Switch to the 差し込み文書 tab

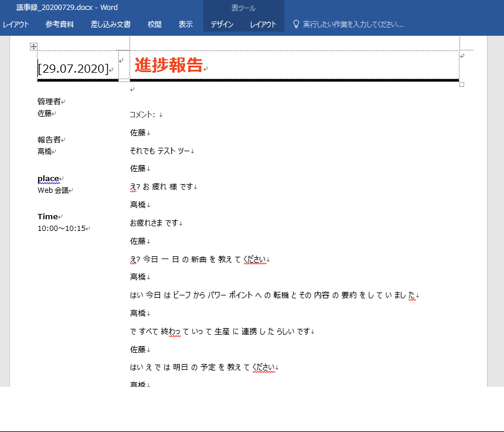click(110, 25)
